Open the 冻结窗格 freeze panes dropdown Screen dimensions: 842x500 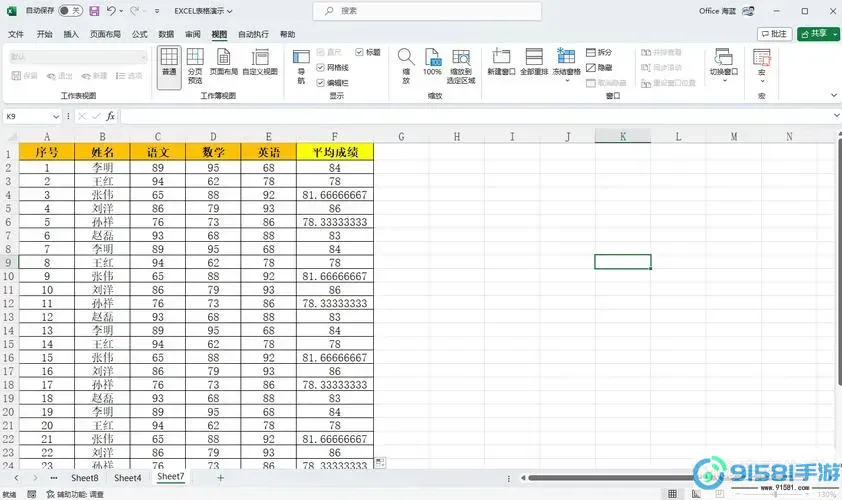pyautogui.click(x=567, y=81)
